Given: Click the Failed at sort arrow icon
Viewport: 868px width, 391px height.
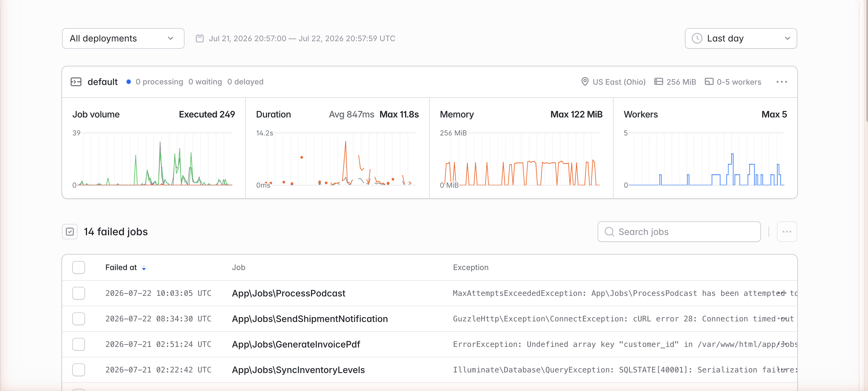Looking at the screenshot, I should coord(144,268).
